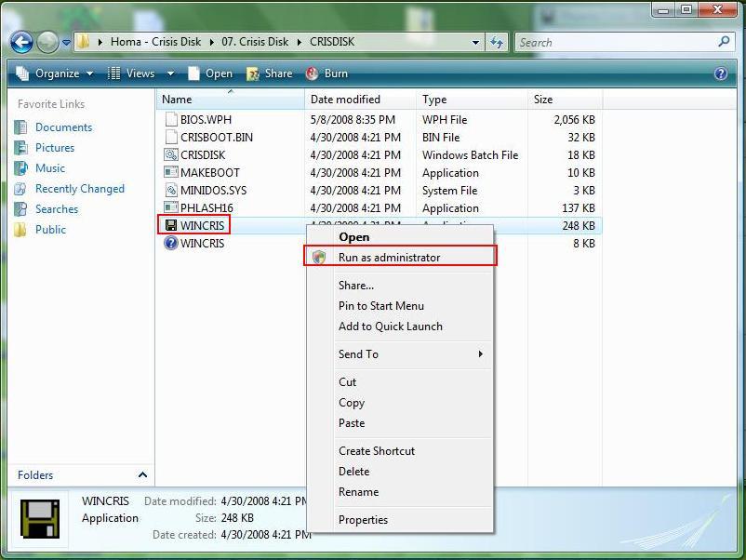Open the Documents favorite link
The image size is (746, 560).
click(x=64, y=127)
